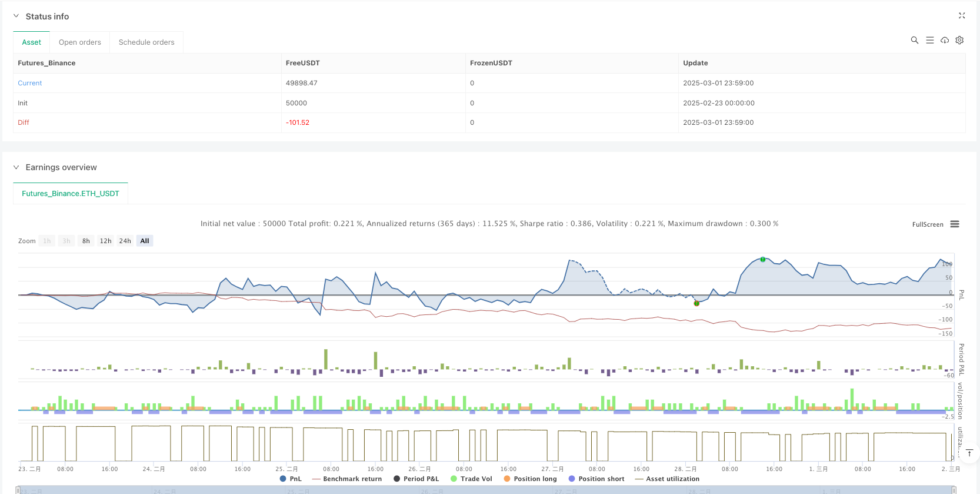Toggle Position short series in legend
Image resolution: width=980 pixels, height=494 pixels.
coord(596,479)
